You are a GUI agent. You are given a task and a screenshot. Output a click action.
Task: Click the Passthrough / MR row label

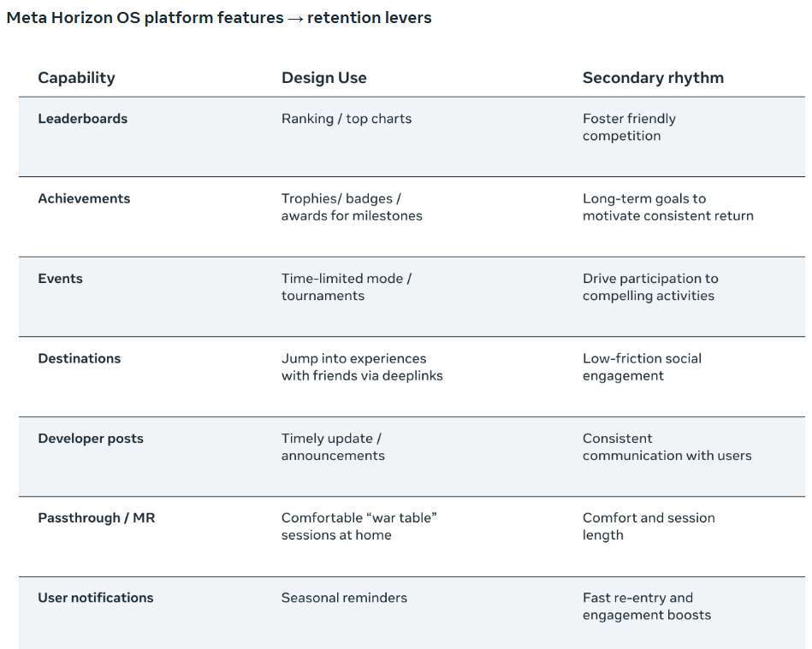pos(96,518)
